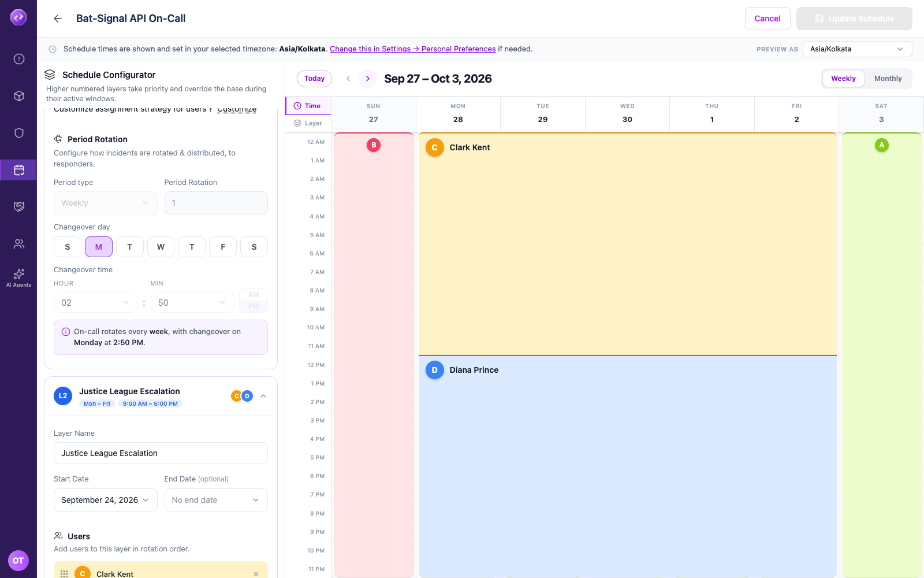Select Saturday as changeover day
The height and width of the screenshot is (578, 924).
click(x=254, y=247)
